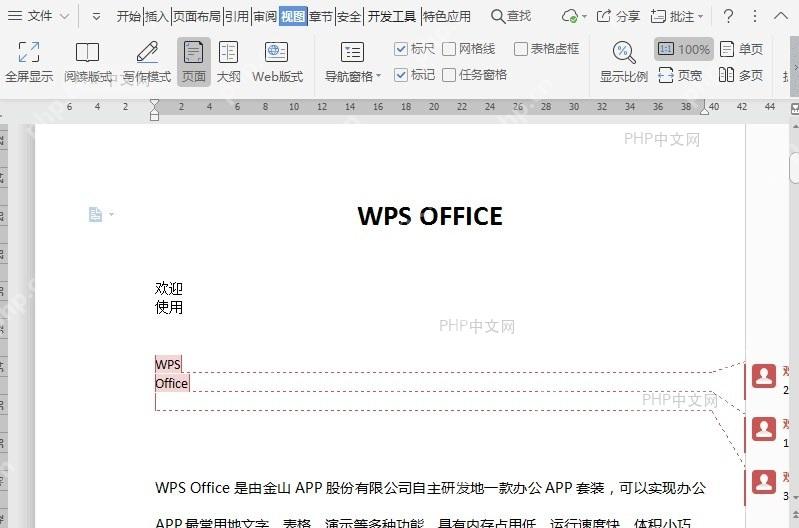Screen dimensions: 799x528
Task: Switch to the 开始 tab
Action: point(128,16)
